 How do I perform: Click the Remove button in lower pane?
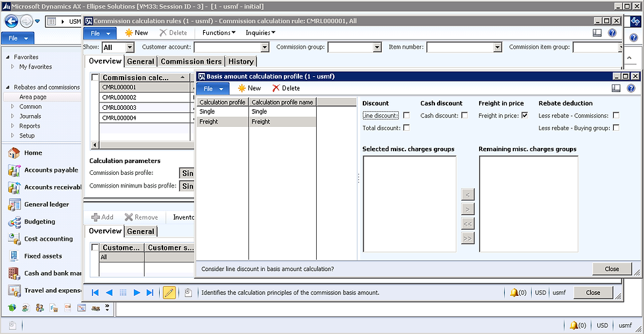tap(141, 218)
